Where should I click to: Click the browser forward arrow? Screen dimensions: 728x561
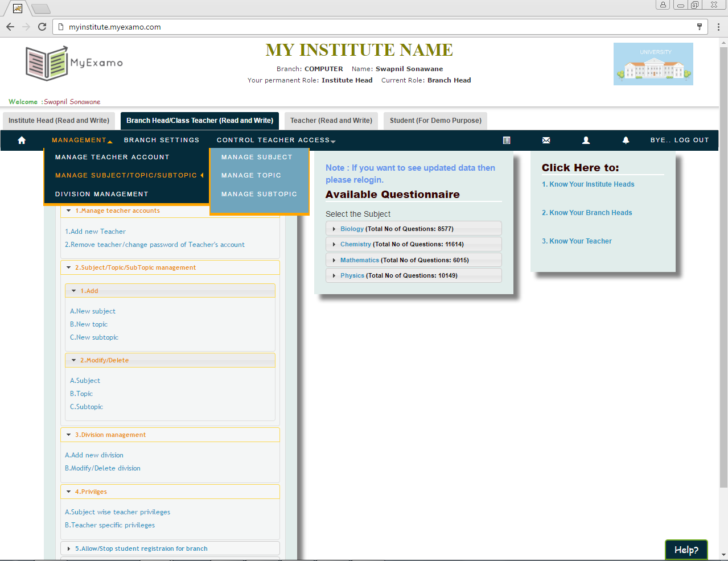point(26,27)
